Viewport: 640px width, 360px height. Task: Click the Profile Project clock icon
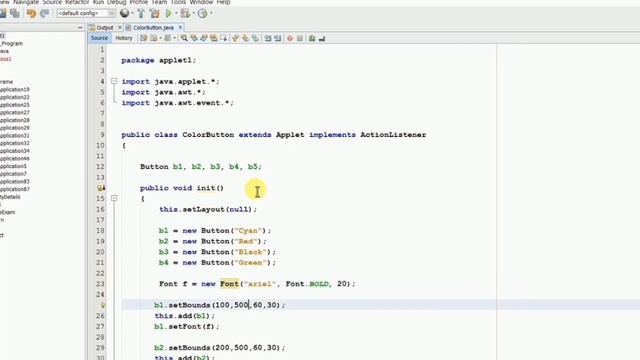[202, 13]
